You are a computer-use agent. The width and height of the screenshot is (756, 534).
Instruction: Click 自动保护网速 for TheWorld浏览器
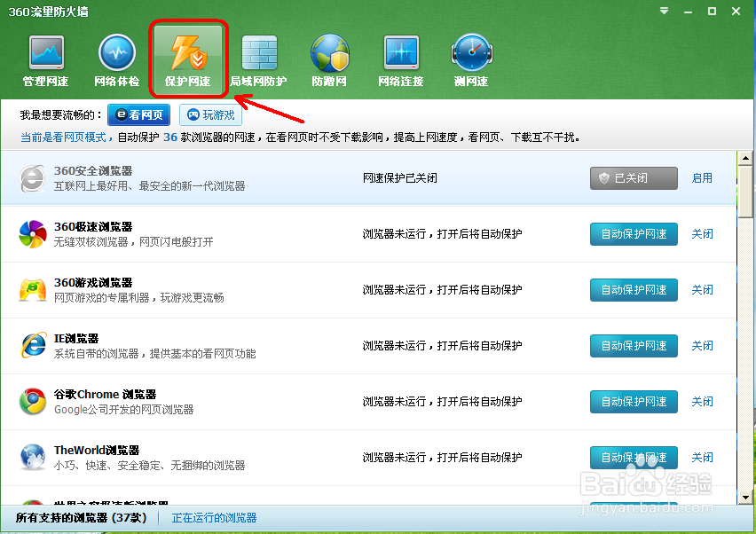click(x=634, y=458)
